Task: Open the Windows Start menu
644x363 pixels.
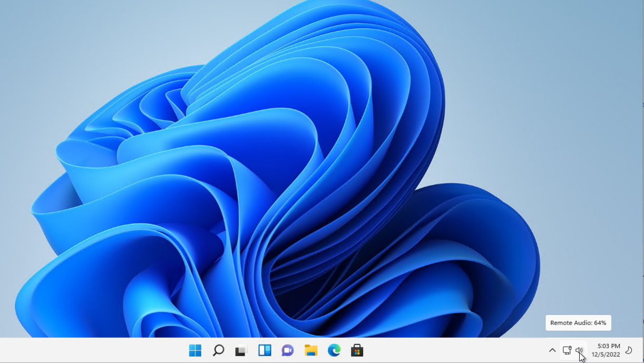Action: [195, 350]
